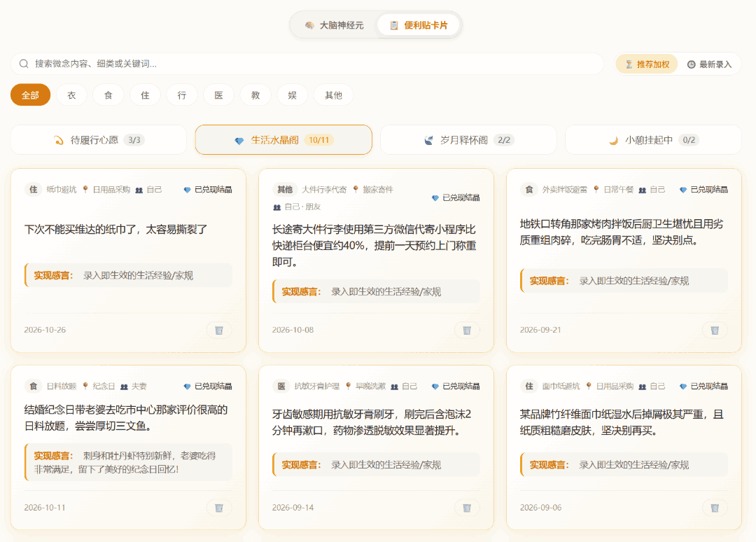Click diamond 已兑现结晶 badge on 纸巾 card
756x542 pixels.
[x=208, y=190]
